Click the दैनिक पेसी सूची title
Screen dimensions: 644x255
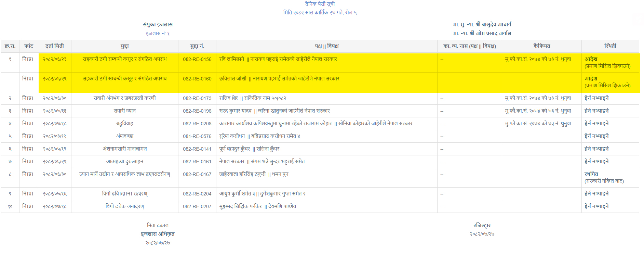coord(320,4)
